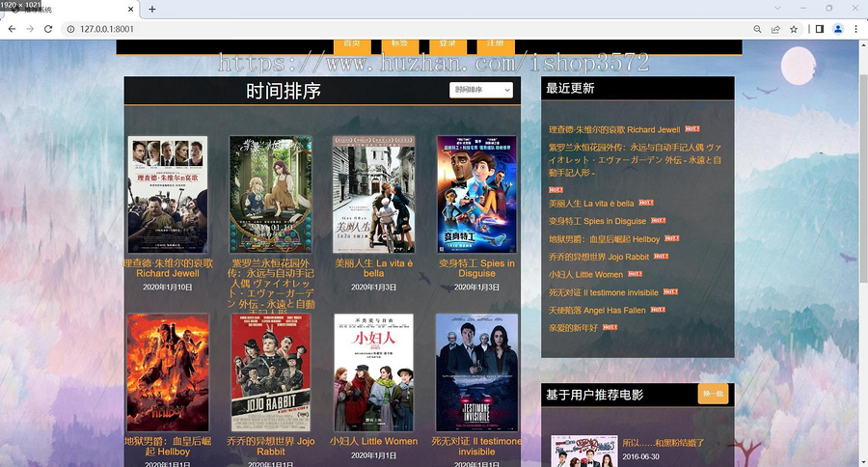Screen dimensions: 868x467
Task: Click the date 2020年1月10日 under Richard Jewell
Action: (168, 287)
